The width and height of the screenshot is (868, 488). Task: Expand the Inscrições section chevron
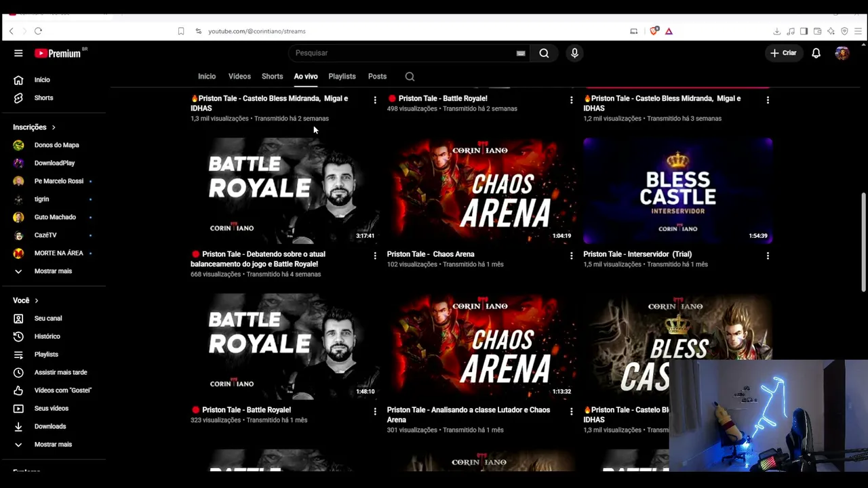coord(54,127)
